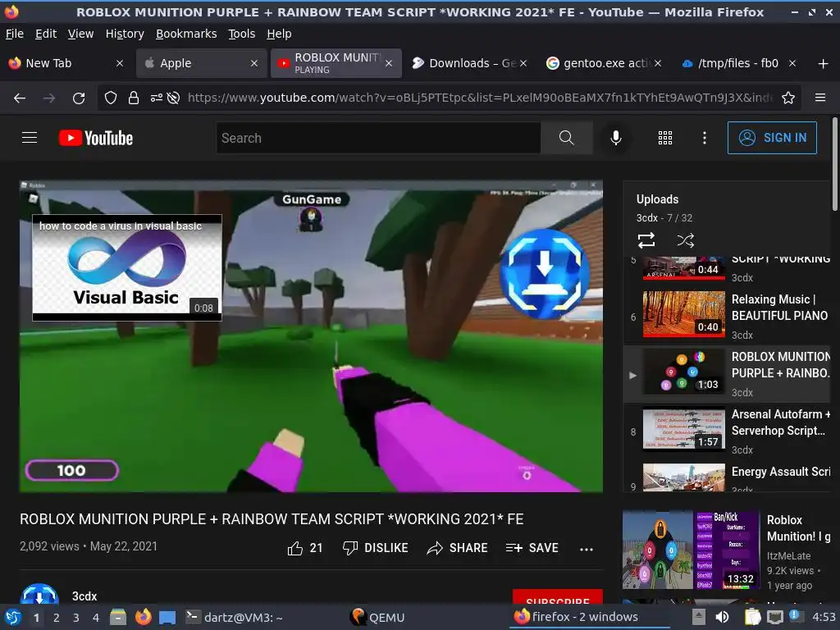840x630 pixels.
Task: Switch to the gentoo.exe Google tab
Action: coord(605,63)
